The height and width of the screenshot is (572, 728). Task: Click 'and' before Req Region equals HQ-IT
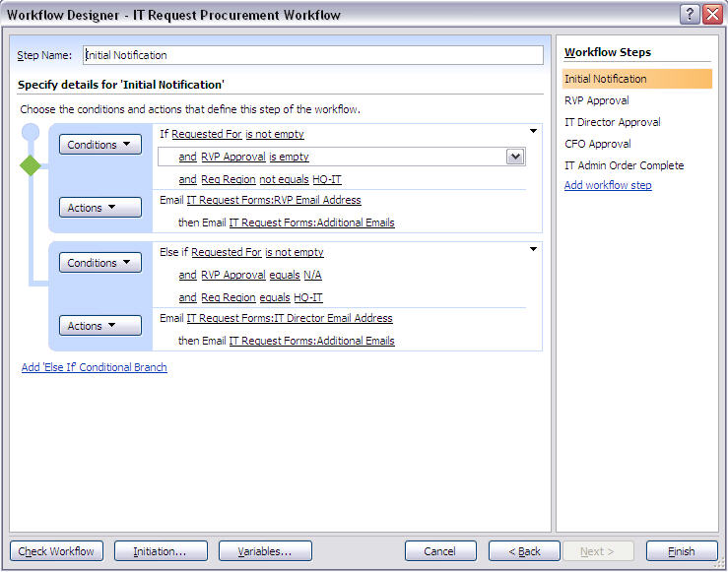pyautogui.click(x=187, y=297)
